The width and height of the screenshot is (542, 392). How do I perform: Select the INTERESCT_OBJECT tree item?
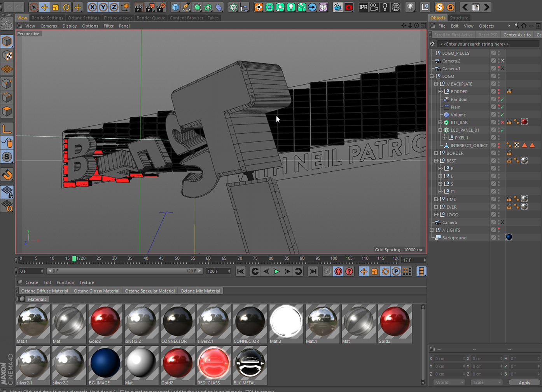coord(469,145)
